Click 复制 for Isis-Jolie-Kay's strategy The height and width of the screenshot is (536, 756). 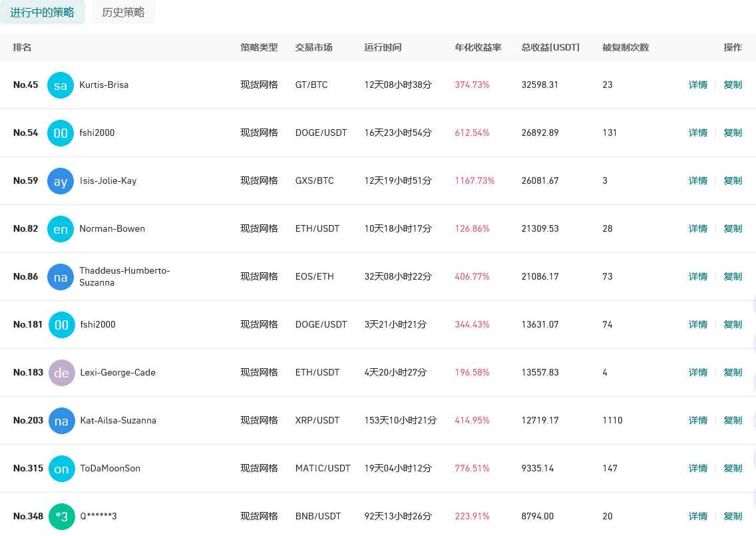click(x=733, y=180)
